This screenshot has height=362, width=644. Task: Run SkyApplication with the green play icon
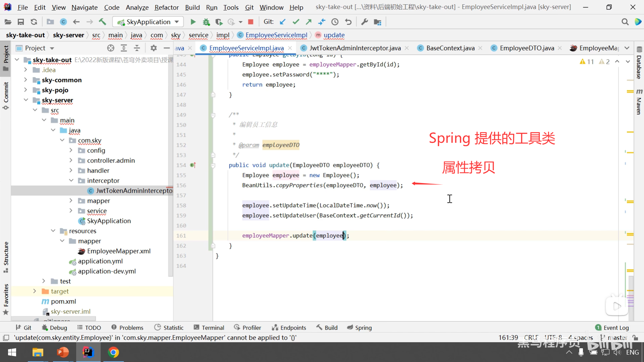(193, 22)
